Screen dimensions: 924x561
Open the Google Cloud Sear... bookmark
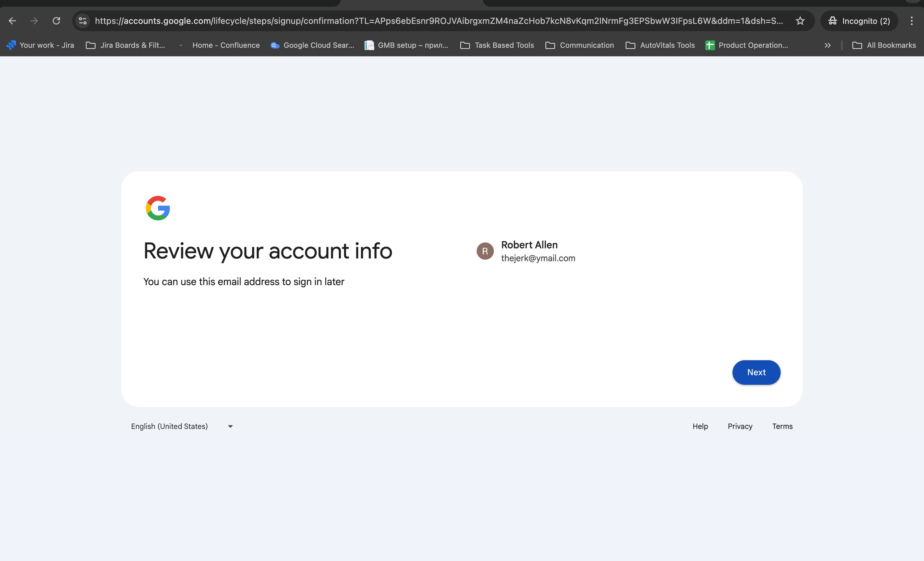click(312, 46)
